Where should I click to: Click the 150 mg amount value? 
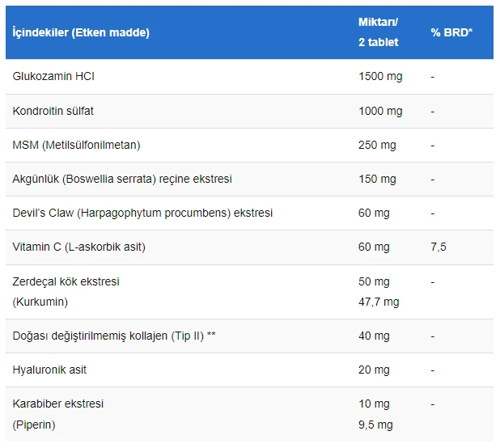tap(377, 179)
